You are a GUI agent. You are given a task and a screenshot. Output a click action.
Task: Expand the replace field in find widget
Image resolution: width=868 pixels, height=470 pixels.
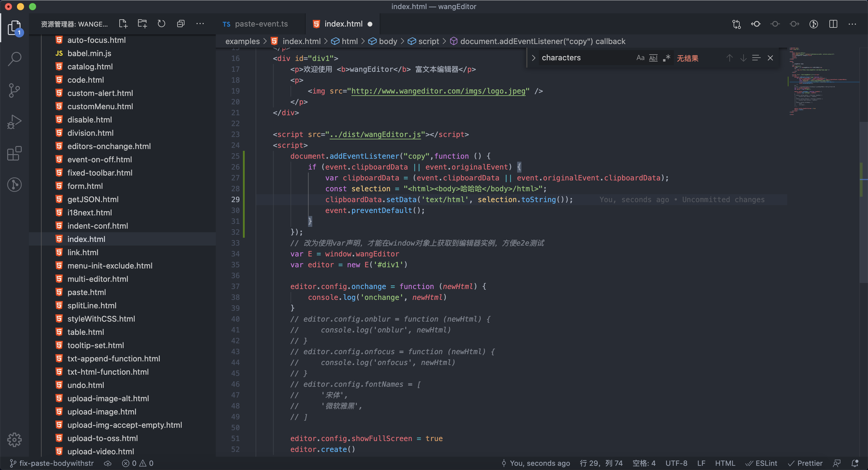click(533, 58)
